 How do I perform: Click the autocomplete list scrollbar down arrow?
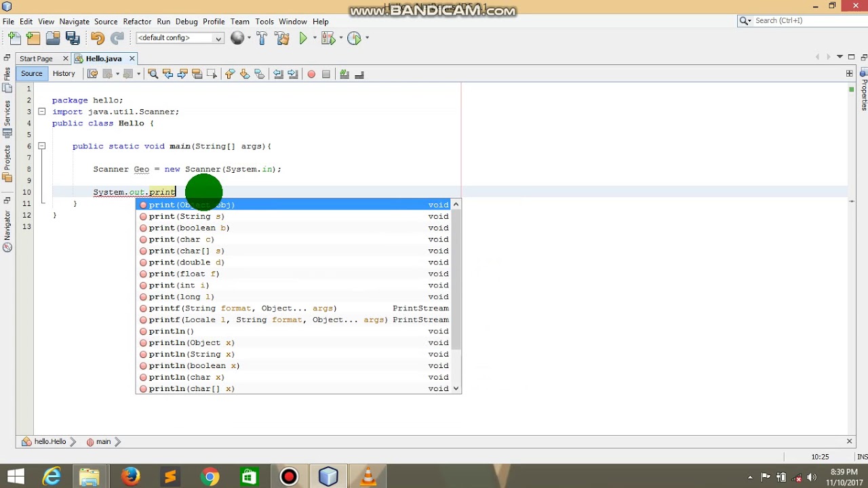coord(456,389)
